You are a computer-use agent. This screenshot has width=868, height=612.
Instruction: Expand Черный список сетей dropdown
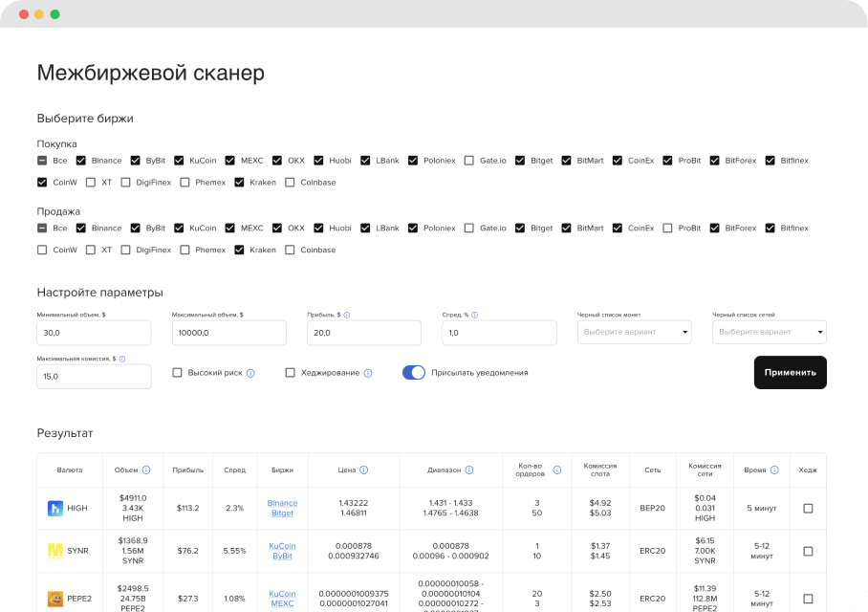point(770,332)
